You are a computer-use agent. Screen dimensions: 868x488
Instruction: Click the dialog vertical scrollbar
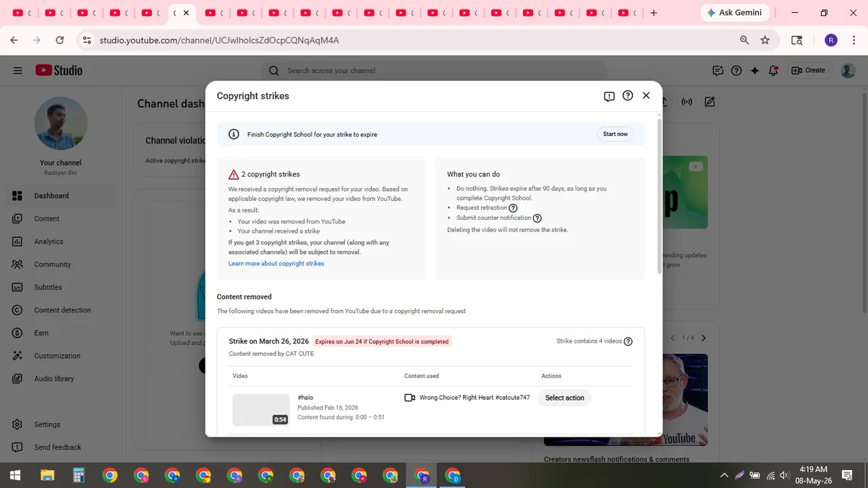tap(659, 195)
